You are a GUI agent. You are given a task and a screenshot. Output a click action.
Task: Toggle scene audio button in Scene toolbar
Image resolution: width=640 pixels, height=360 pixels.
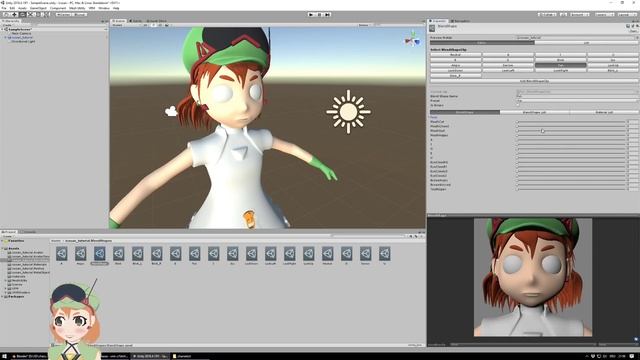pyautogui.click(x=160, y=25)
